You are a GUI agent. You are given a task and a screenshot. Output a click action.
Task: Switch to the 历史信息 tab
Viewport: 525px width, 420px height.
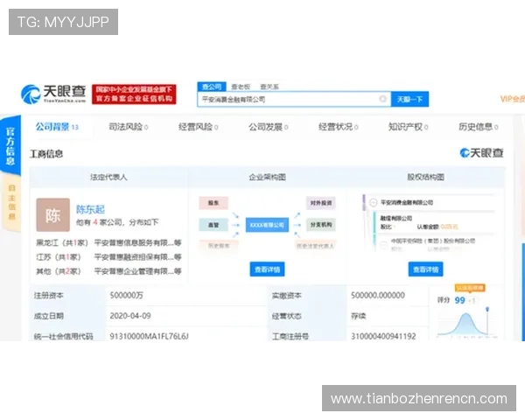[x=479, y=127]
